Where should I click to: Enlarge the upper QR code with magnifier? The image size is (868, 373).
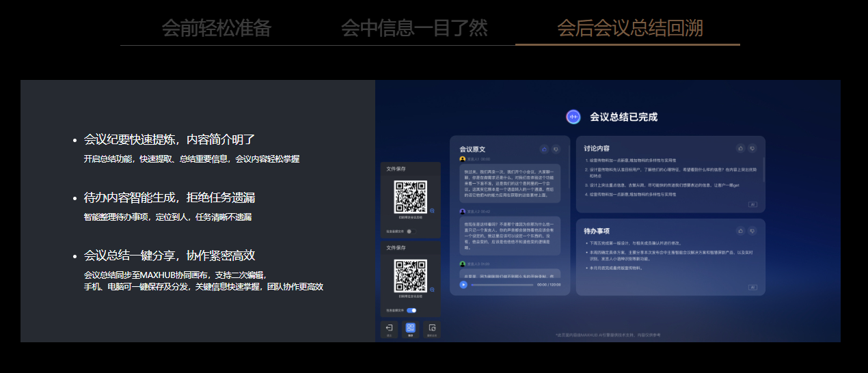[x=432, y=210]
